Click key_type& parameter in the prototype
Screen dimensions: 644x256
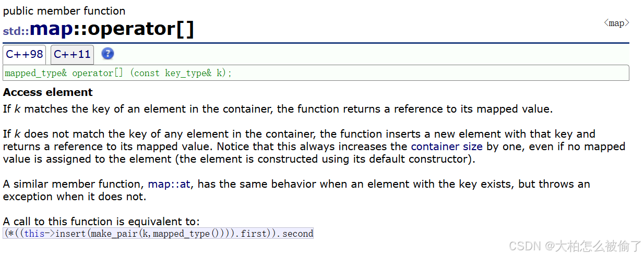pyautogui.click(x=188, y=73)
